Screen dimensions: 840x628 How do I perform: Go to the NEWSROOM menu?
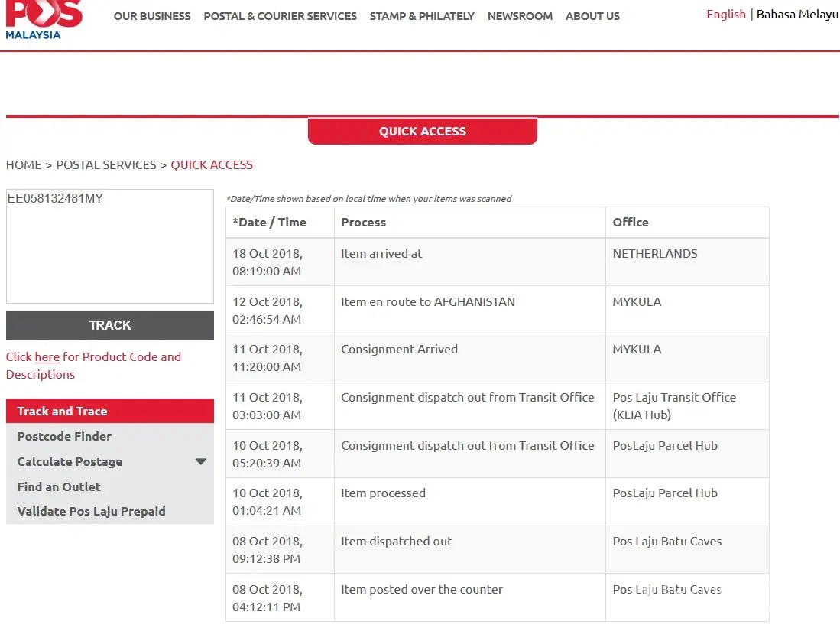520,16
